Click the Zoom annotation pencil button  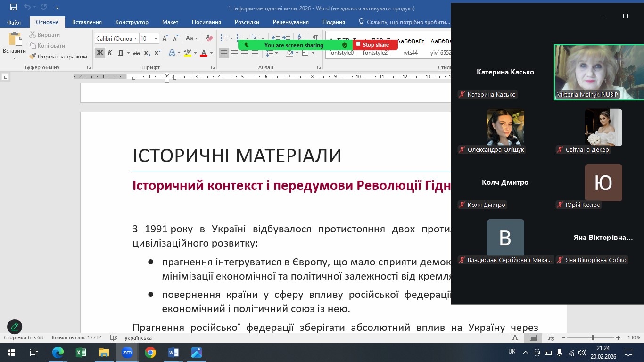pos(15,326)
